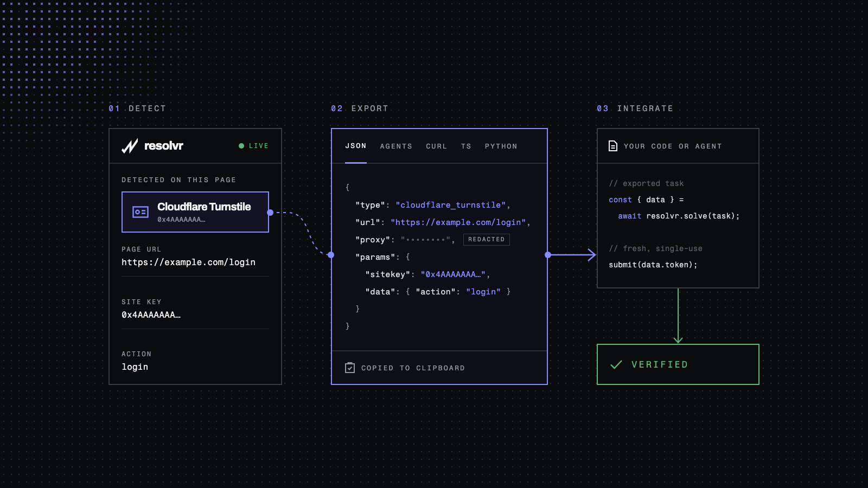Click the document icon beside Your Code
This screenshot has height=488, width=868.
[613, 146]
